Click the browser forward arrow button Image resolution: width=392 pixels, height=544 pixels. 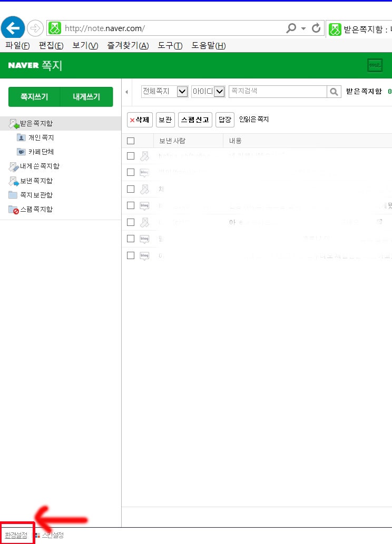point(35,28)
